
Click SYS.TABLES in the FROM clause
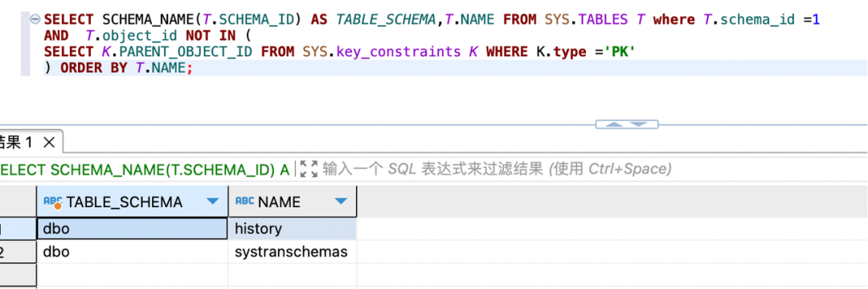point(586,20)
